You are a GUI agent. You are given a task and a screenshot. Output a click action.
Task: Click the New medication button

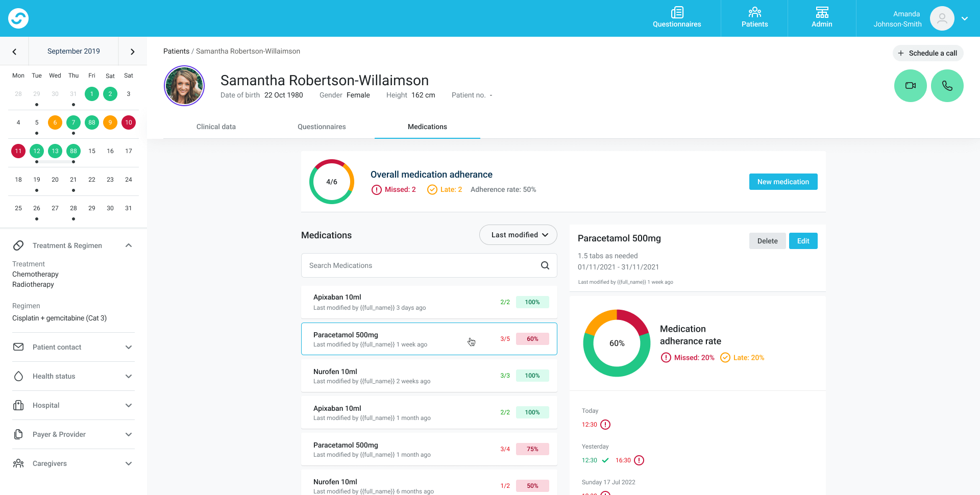point(783,182)
